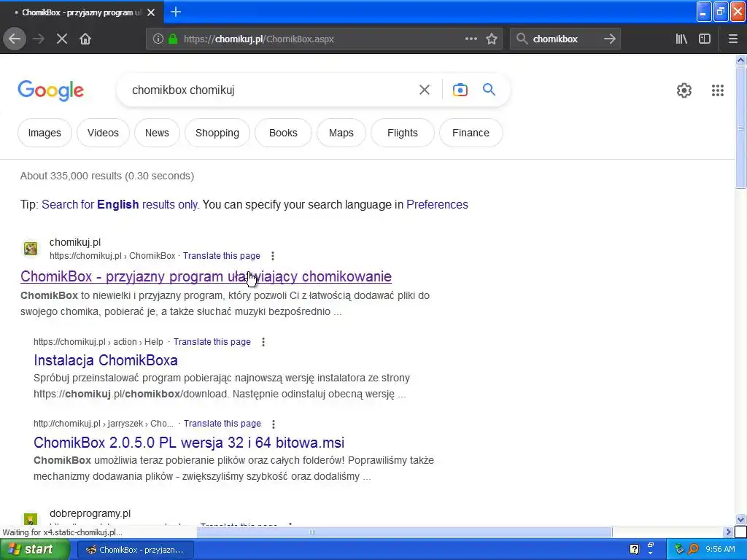The image size is (747, 560).
Task: Translate the ChomikBox result page
Action: point(222,256)
